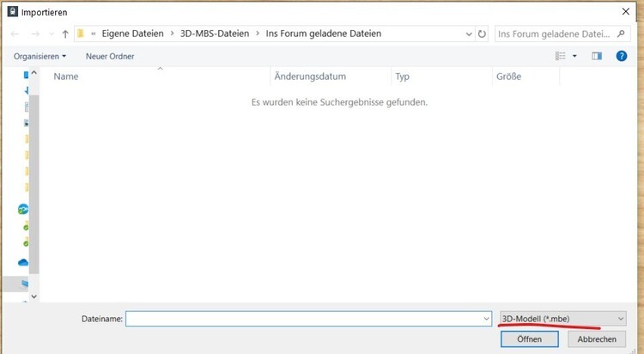Go back using the back arrow
Screen dimensions: 644x354
click(x=15, y=34)
